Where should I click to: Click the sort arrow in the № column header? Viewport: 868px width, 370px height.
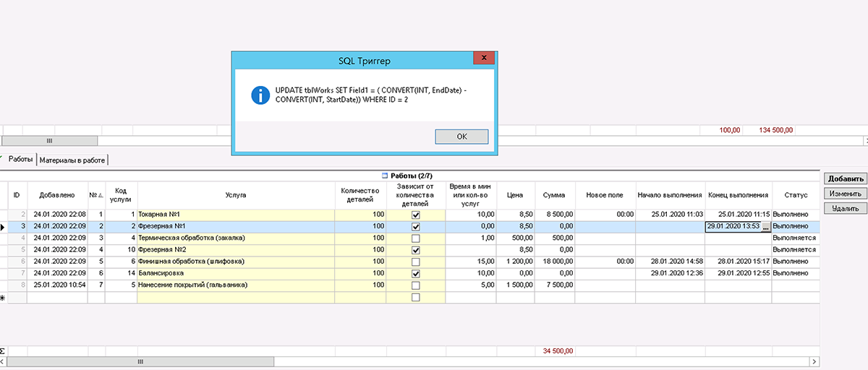click(101, 195)
